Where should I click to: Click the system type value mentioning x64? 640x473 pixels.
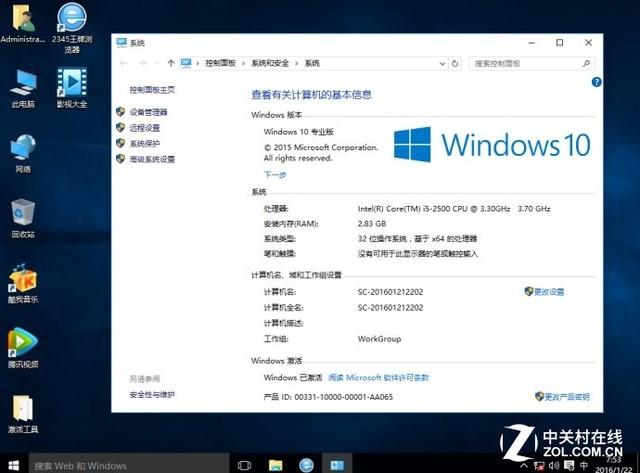(417, 238)
